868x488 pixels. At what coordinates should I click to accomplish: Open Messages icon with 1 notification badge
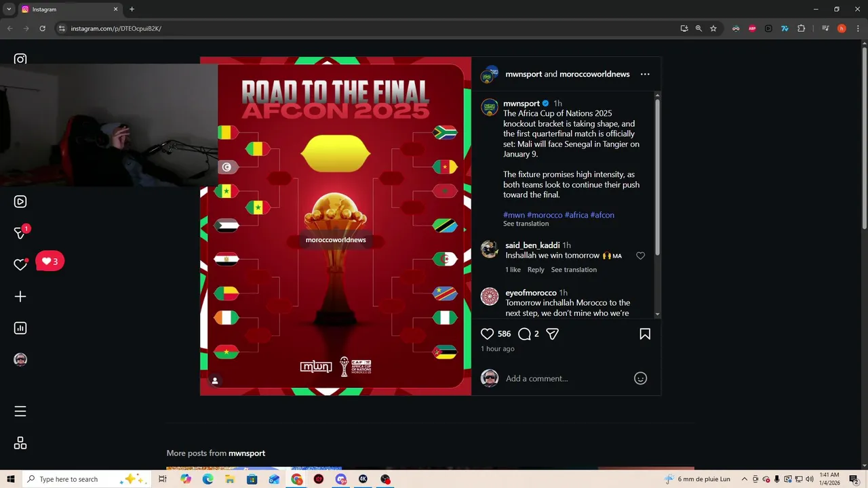(20, 232)
